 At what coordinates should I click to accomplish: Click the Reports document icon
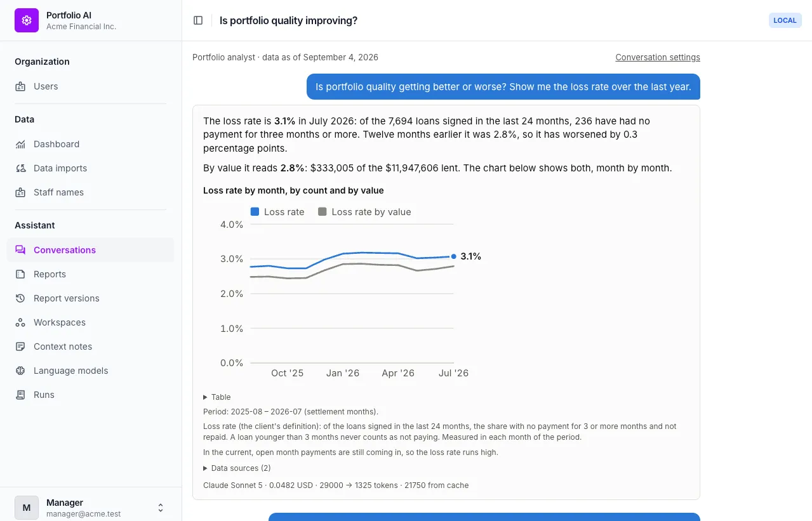coord(20,274)
